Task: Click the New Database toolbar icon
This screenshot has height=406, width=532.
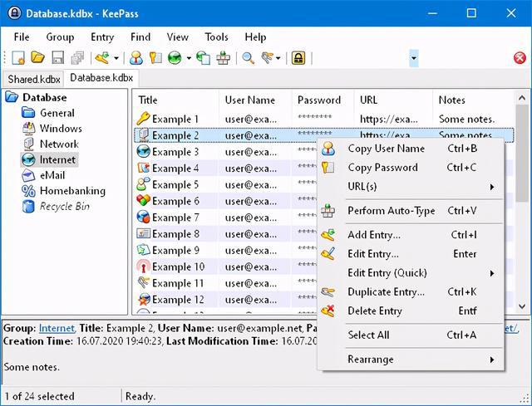Action: coord(18,58)
